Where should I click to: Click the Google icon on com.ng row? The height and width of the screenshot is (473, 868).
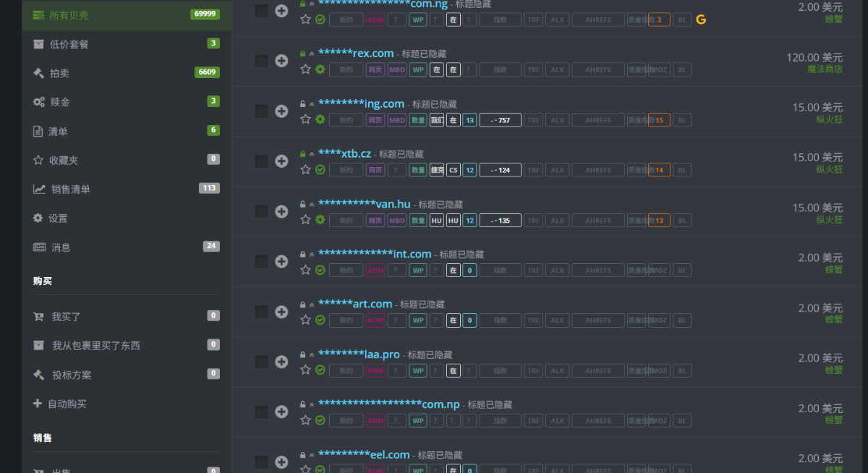tap(700, 20)
